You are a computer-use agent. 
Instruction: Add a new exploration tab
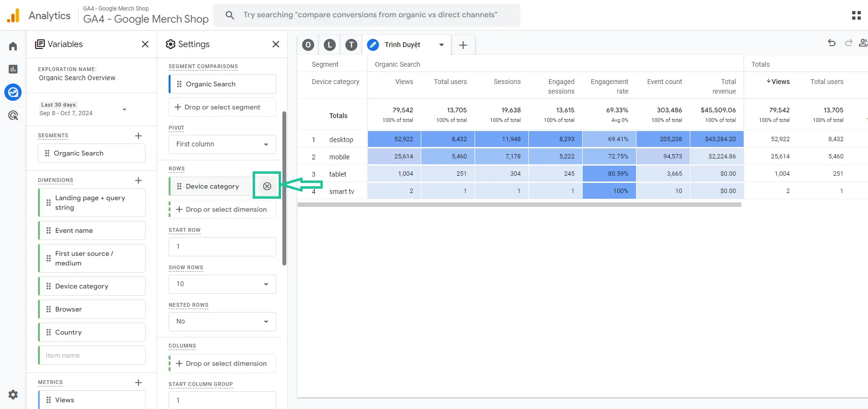463,45
